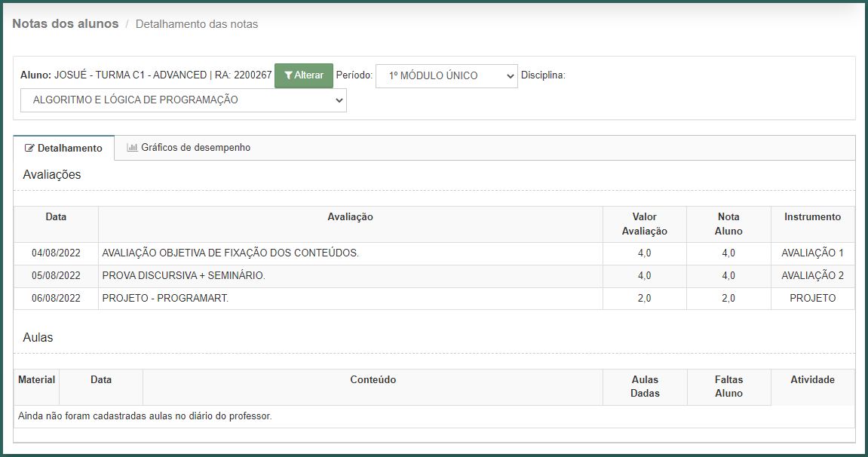Select the Avaliação Objetiva de Fixação row

coord(230,253)
